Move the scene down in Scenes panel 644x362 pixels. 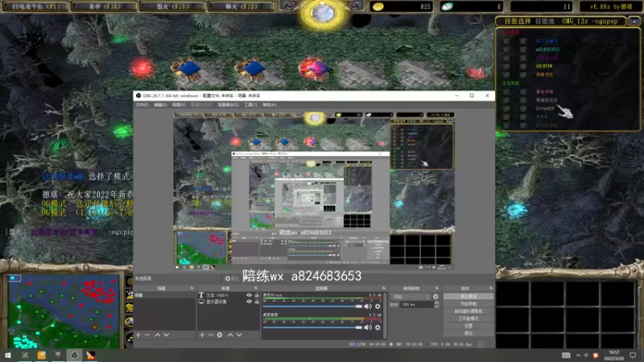(167, 335)
